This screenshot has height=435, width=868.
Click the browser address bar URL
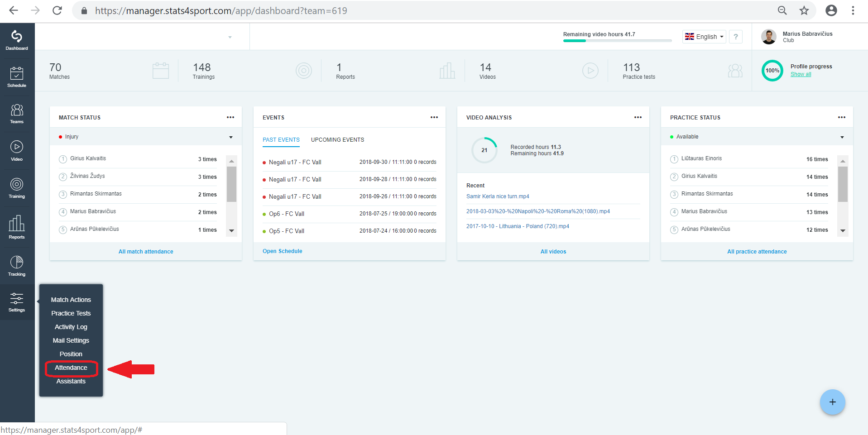pyautogui.click(x=221, y=10)
